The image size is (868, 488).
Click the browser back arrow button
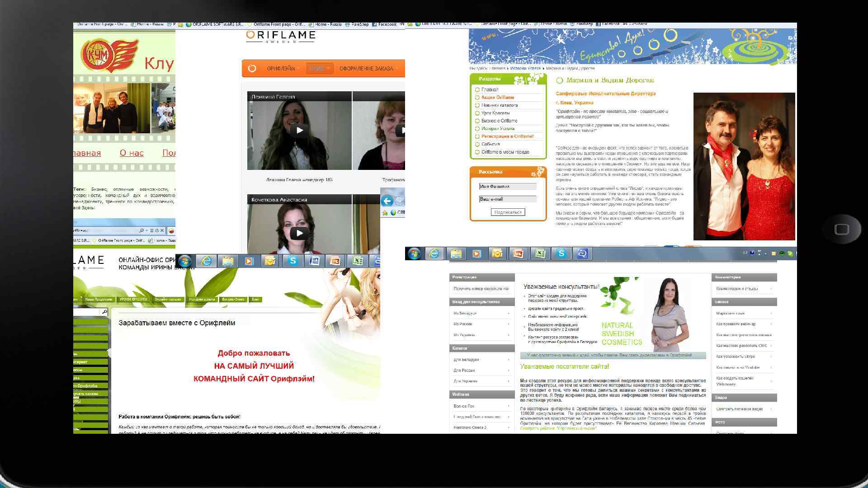[387, 201]
